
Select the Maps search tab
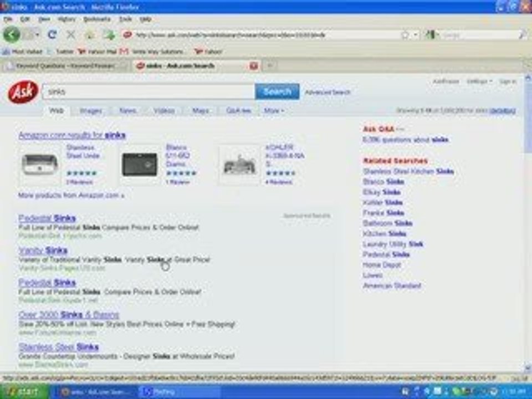pyautogui.click(x=201, y=111)
